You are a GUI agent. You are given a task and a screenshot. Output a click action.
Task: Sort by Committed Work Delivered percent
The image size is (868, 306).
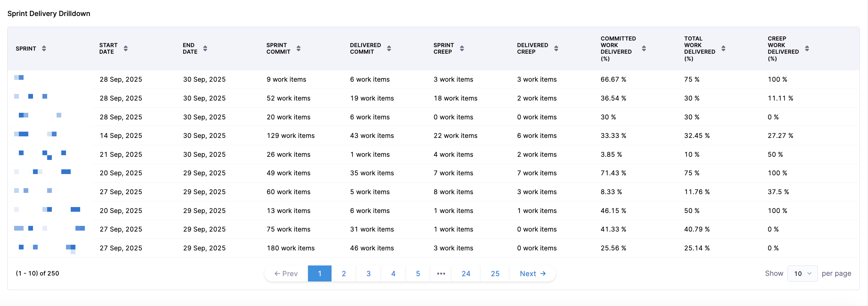click(644, 48)
